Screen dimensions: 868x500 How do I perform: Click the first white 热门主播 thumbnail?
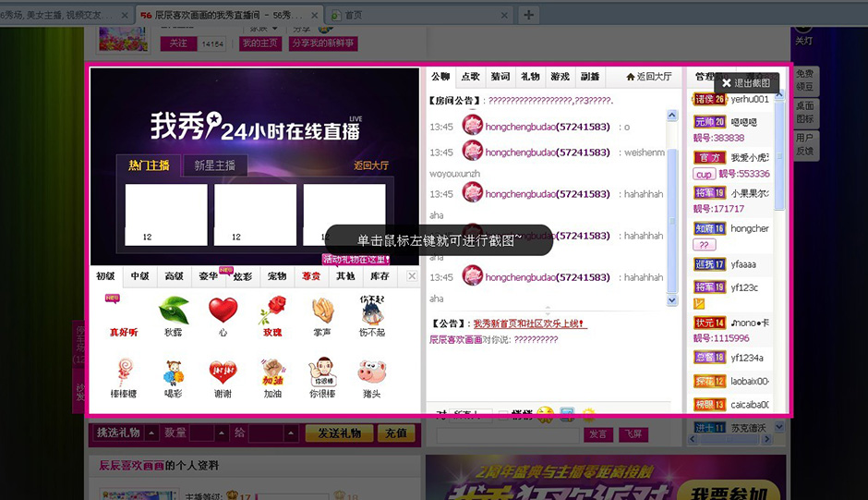166,214
